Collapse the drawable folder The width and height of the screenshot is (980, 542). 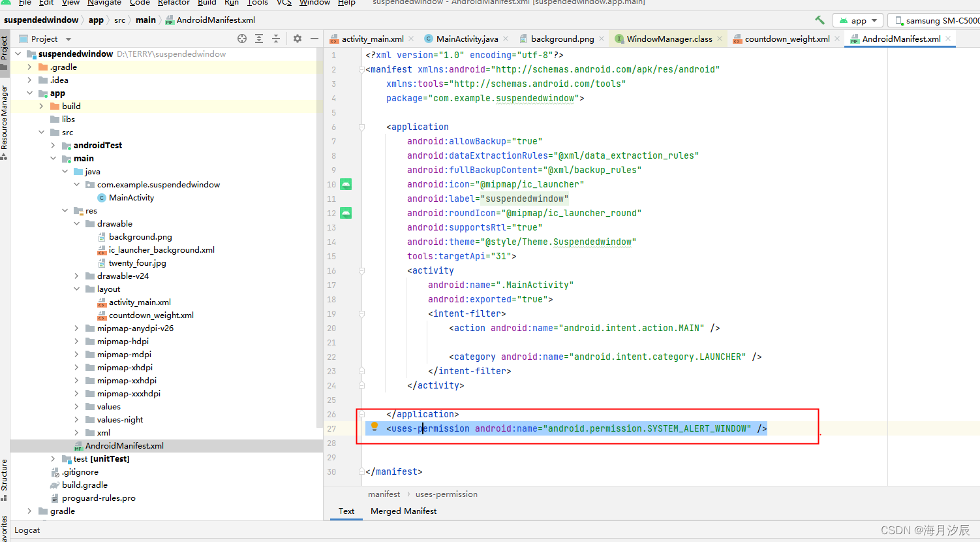point(76,223)
